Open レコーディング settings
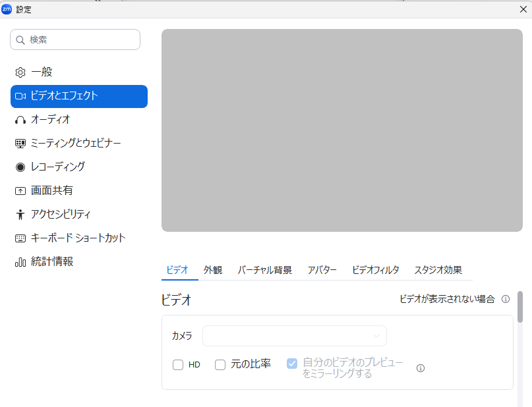The image size is (532, 407). (79, 167)
